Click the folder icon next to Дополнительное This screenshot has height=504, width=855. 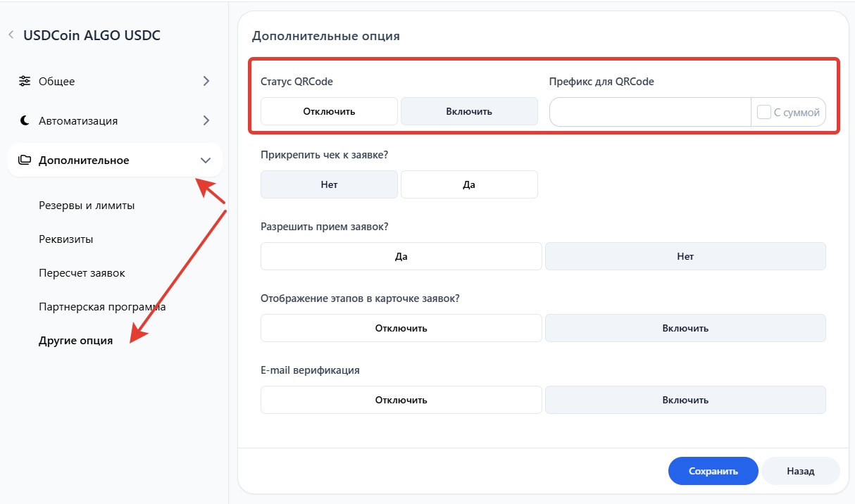pyautogui.click(x=25, y=160)
